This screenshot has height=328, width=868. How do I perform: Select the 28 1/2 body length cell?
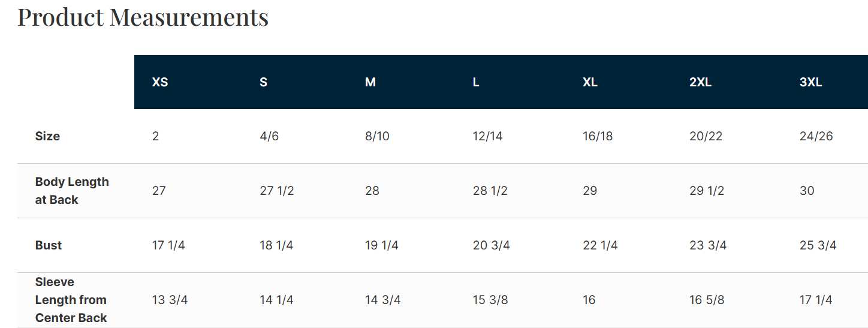pyautogui.click(x=490, y=191)
